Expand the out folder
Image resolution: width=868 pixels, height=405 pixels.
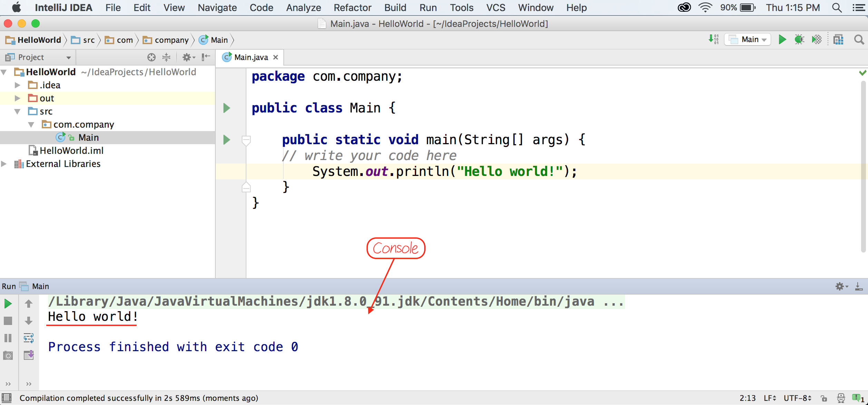17,98
